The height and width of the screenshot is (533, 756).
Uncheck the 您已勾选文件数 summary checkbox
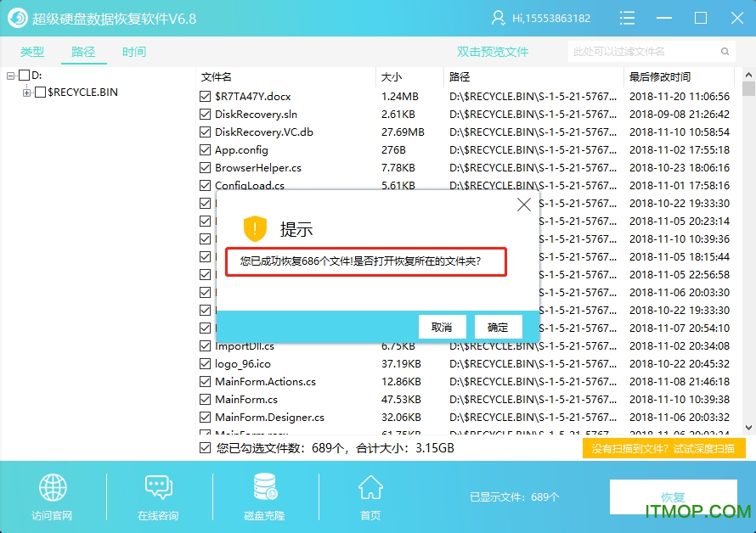pyautogui.click(x=205, y=447)
